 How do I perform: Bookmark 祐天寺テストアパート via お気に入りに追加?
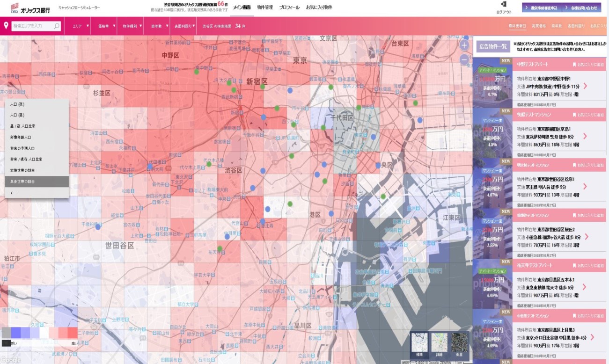click(588, 266)
